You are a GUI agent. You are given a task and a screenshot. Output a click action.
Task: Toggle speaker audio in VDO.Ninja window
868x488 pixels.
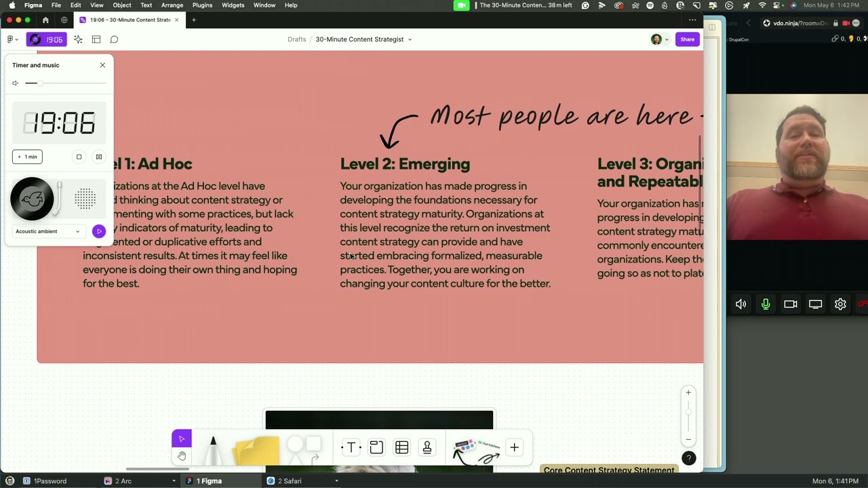point(741,304)
